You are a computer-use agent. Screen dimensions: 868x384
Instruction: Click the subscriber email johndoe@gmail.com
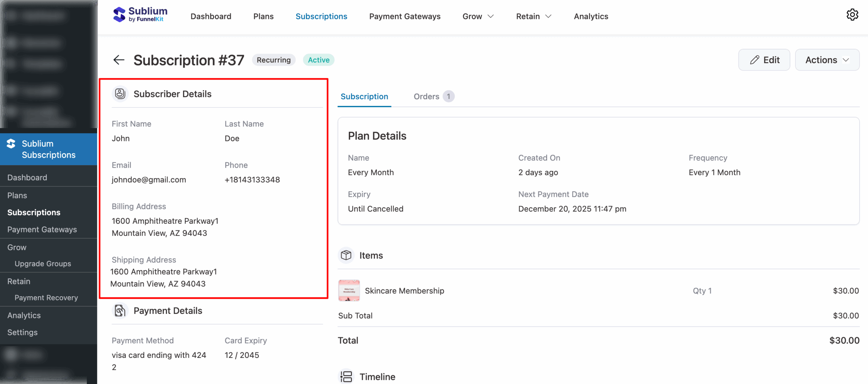149,180
